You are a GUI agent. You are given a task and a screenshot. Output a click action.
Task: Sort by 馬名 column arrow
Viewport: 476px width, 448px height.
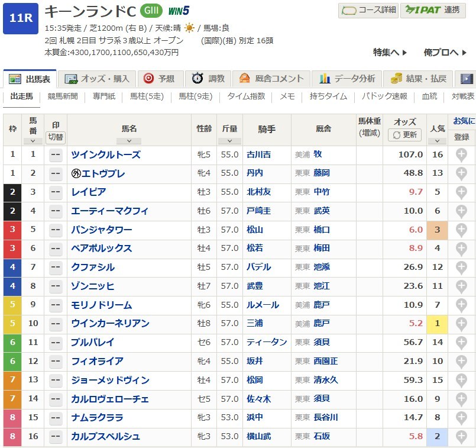pos(129,141)
